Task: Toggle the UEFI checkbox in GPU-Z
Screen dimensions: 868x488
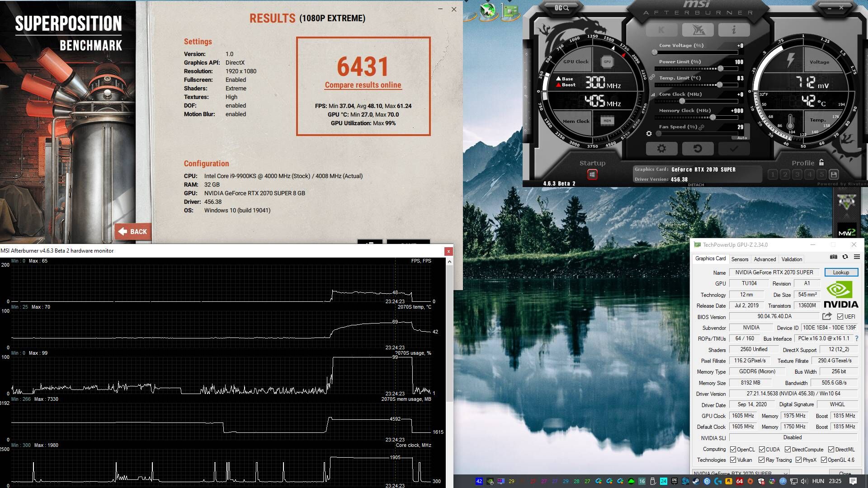Action: pos(840,317)
